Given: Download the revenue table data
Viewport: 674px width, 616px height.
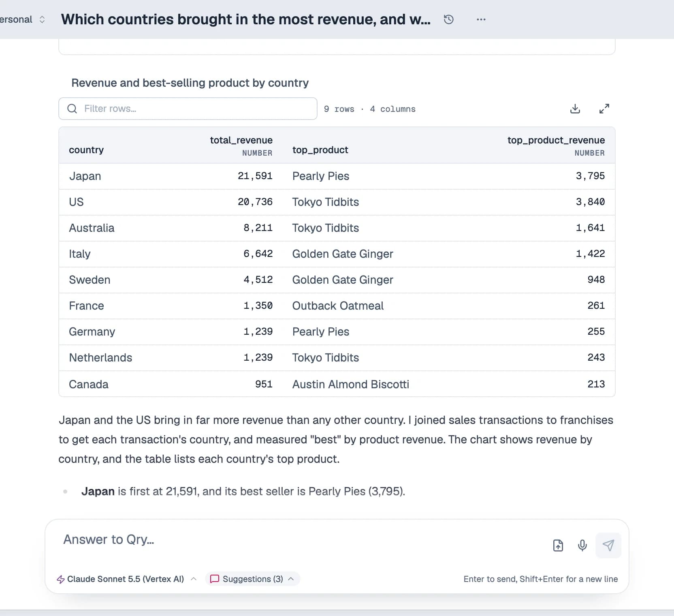Looking at the screenshot, I should (575, 109).
